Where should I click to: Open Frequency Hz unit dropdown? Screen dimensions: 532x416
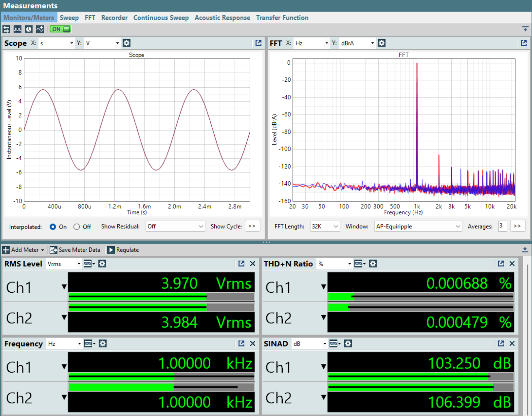(x=64, y=344)
